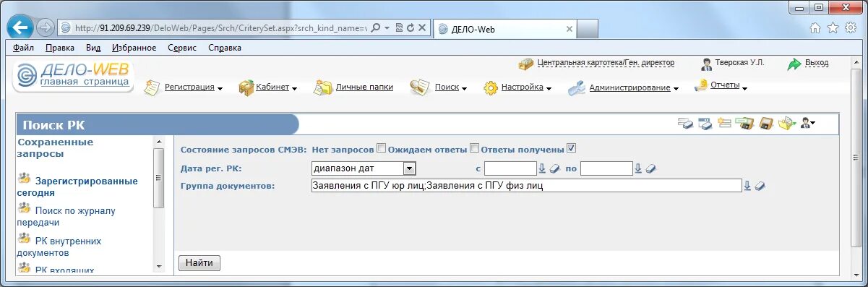The height and width of the screenshot is (287, 868).
Task: Open the 'диапазон дат' dropdown
Action: click(x=410, y=168)
